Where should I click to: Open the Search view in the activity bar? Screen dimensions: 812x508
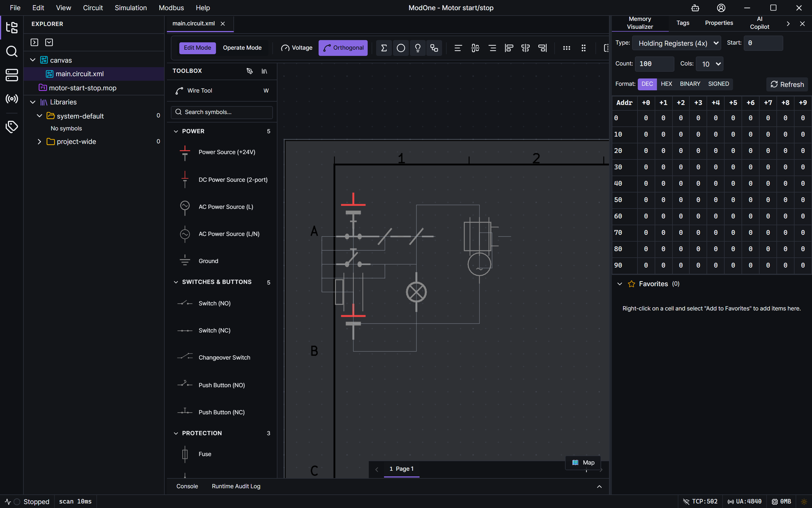point(12,51)
